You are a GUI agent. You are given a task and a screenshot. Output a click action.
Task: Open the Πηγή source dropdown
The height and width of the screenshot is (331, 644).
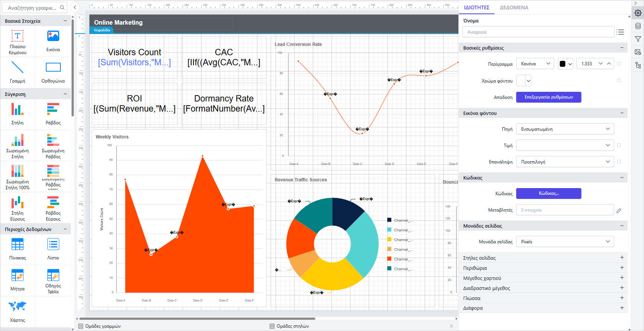(565, 129)
